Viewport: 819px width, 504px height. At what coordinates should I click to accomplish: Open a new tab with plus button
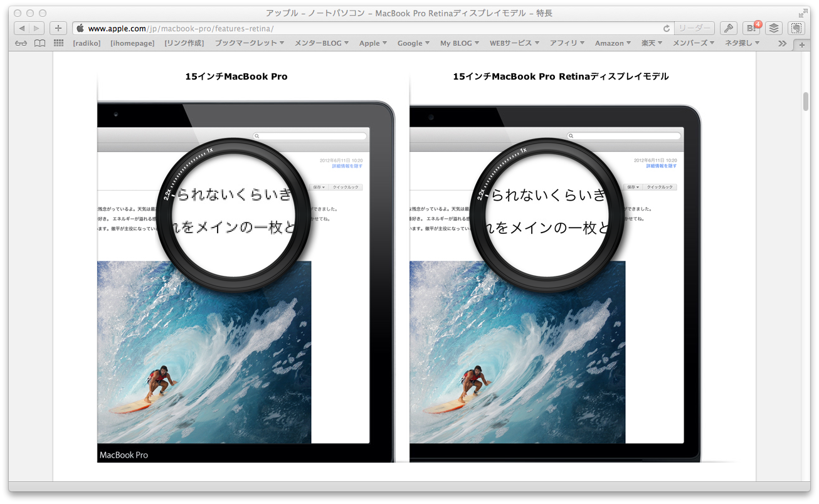(801, 45)
